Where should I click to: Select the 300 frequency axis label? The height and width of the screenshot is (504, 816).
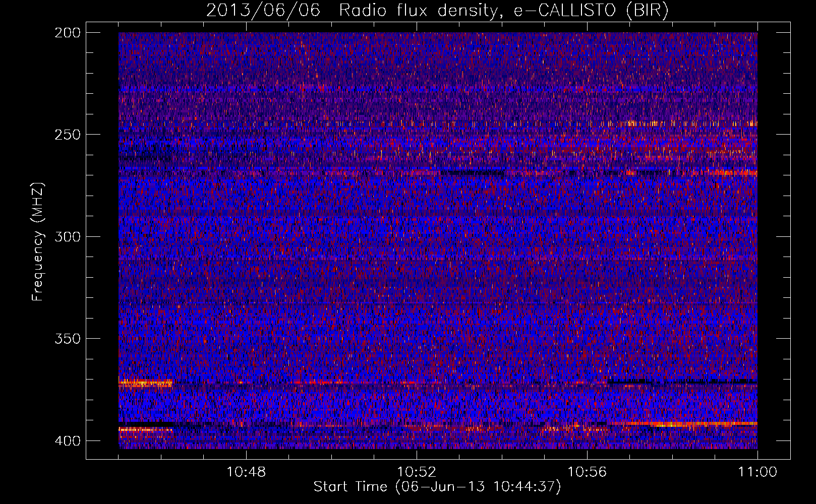(67, 236)
